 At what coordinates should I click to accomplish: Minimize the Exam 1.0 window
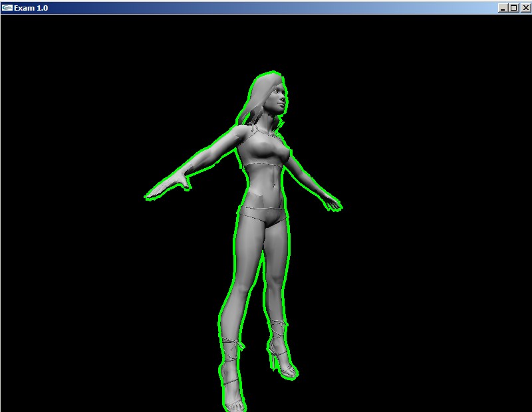tap(503, 8)
